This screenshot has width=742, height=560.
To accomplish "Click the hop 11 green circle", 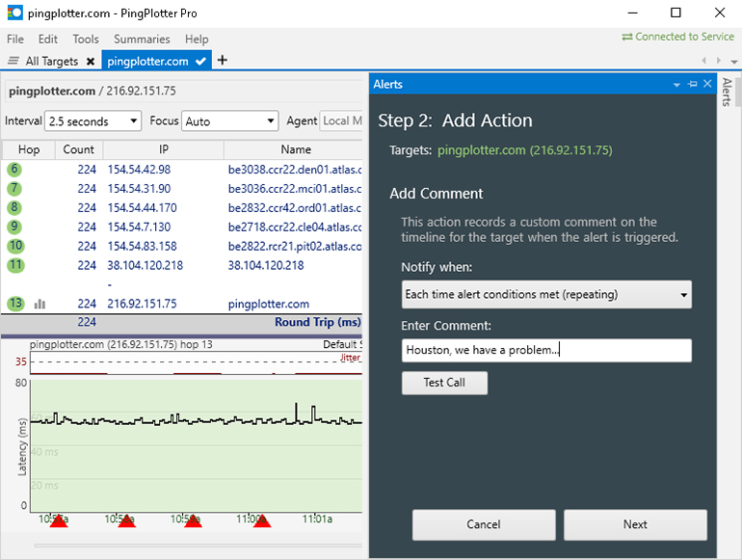I will (x=14, y=265).
